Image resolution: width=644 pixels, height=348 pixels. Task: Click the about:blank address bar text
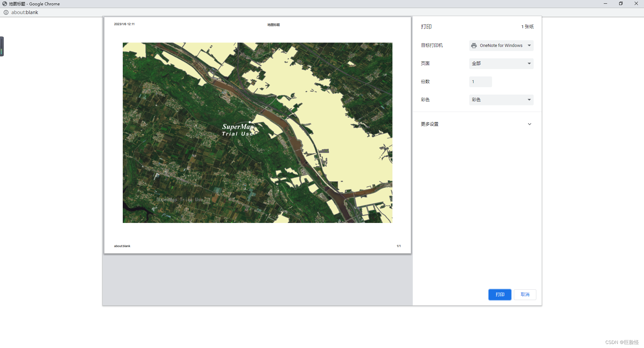tap(25, 12)
